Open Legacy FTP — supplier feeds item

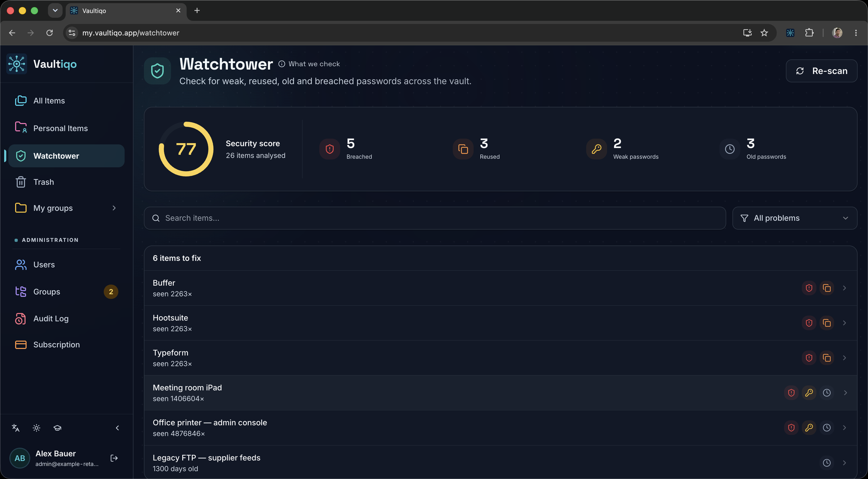coord(500,462)
